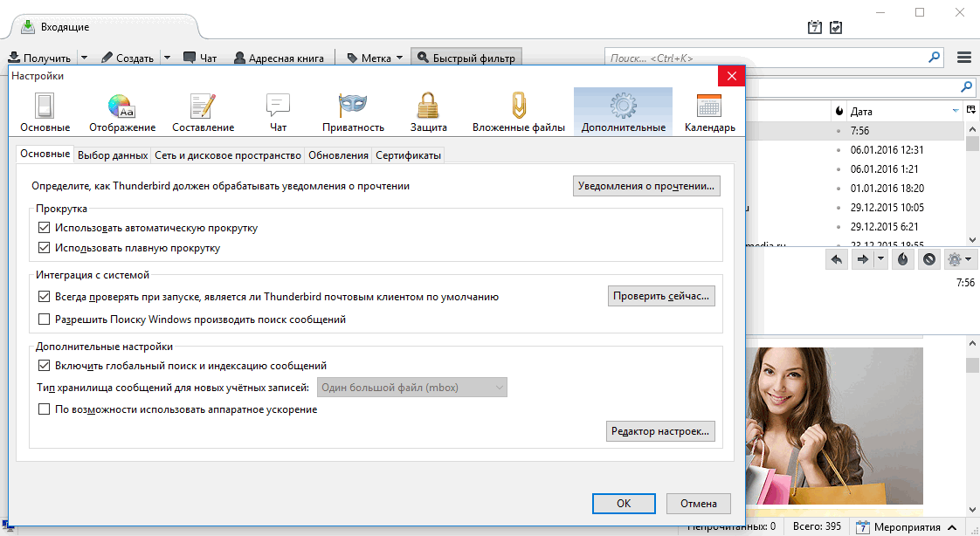
Task: Click the Всего: 395 status bar entry
Action: 817,526
